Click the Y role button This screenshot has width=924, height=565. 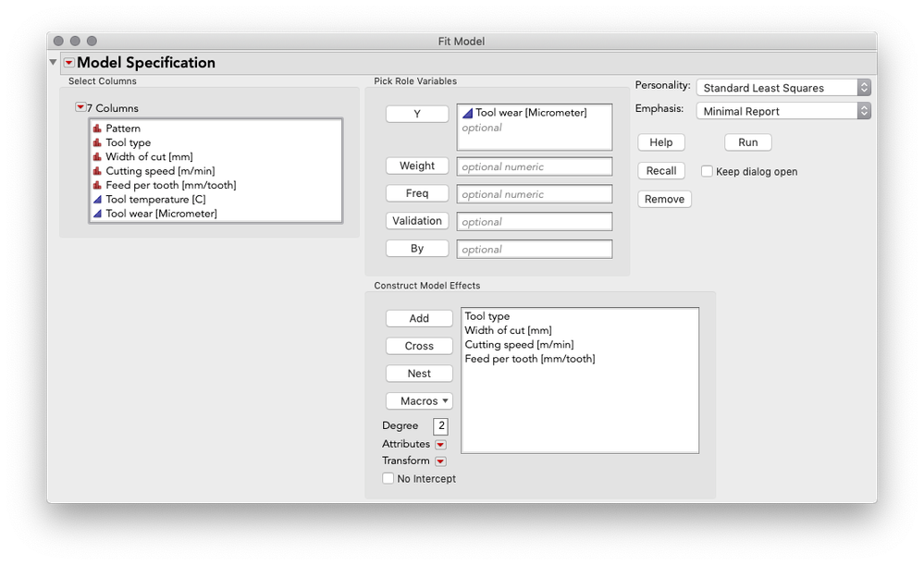[x=417, y=114]
